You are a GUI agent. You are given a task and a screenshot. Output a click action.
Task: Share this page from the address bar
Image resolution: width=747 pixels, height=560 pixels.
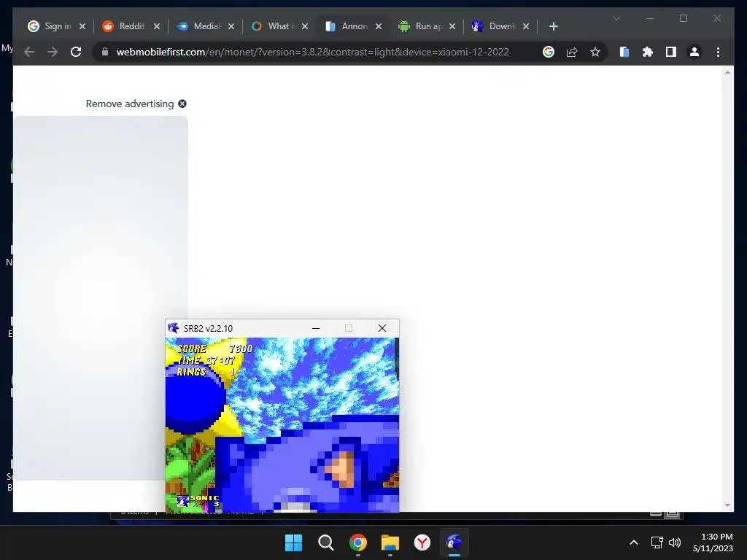[572, 52]
